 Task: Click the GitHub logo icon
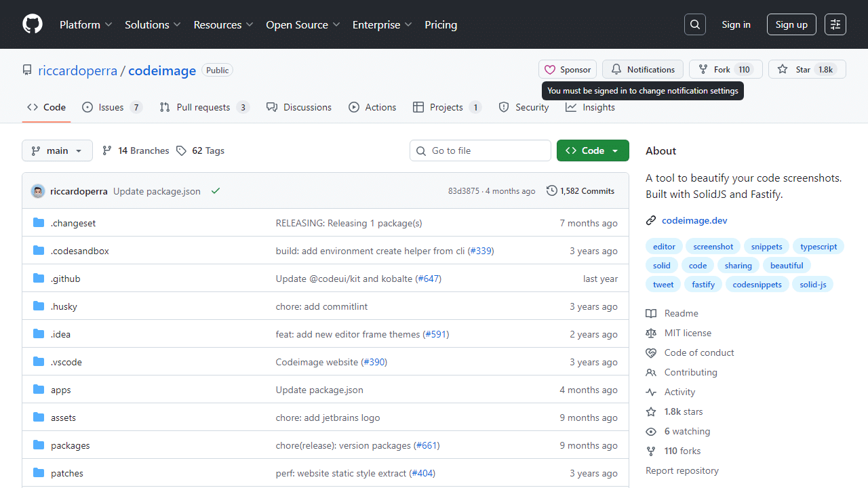[x=33, y=24]
